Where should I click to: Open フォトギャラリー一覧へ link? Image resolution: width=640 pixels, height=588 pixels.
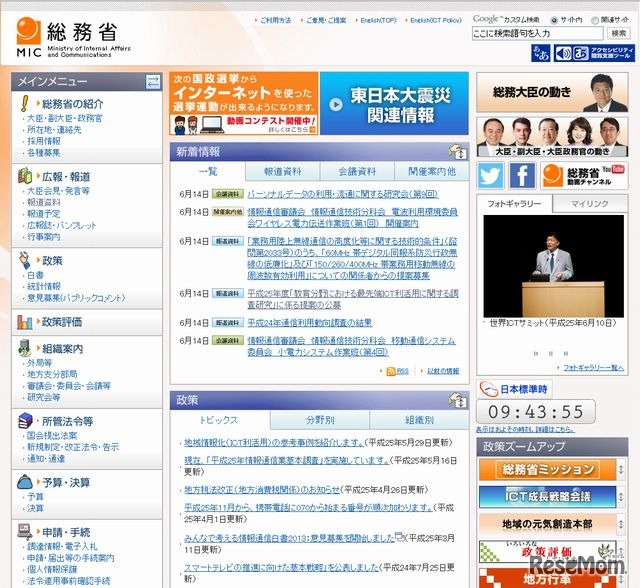click(x=593, y=368)
